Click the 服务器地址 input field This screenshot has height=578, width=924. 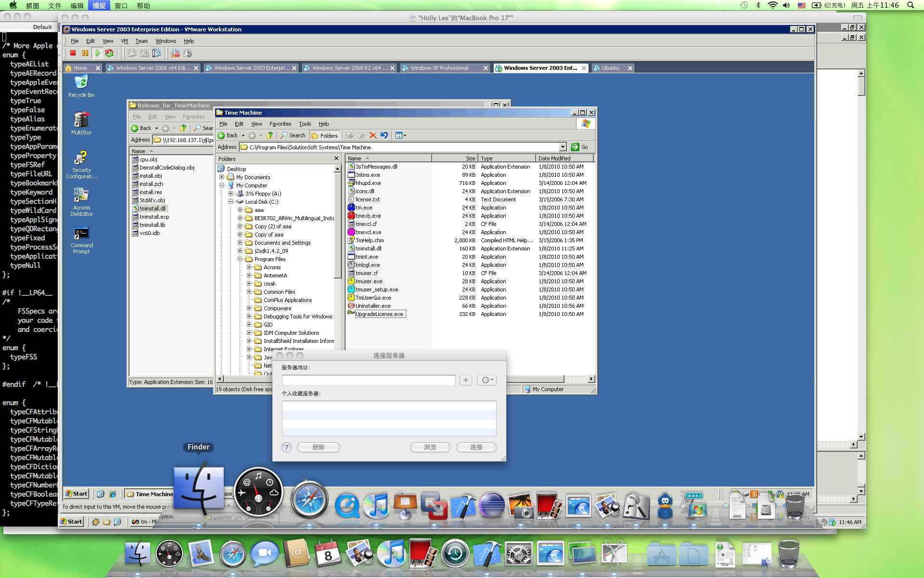[369, 380]
